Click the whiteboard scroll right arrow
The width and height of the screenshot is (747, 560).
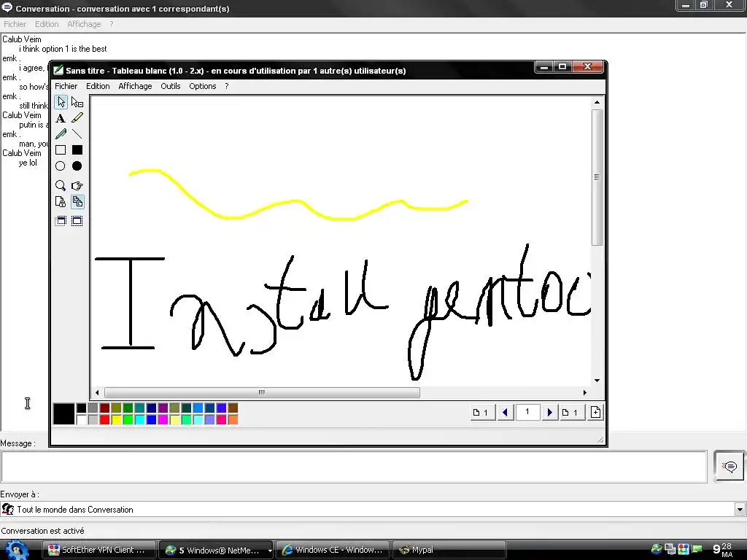585,392
